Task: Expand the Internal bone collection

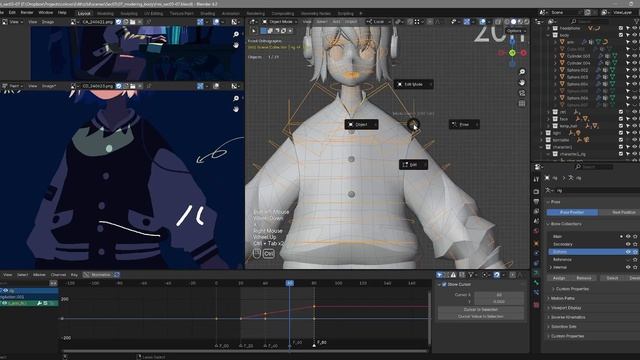Action: tap(551, 267)
